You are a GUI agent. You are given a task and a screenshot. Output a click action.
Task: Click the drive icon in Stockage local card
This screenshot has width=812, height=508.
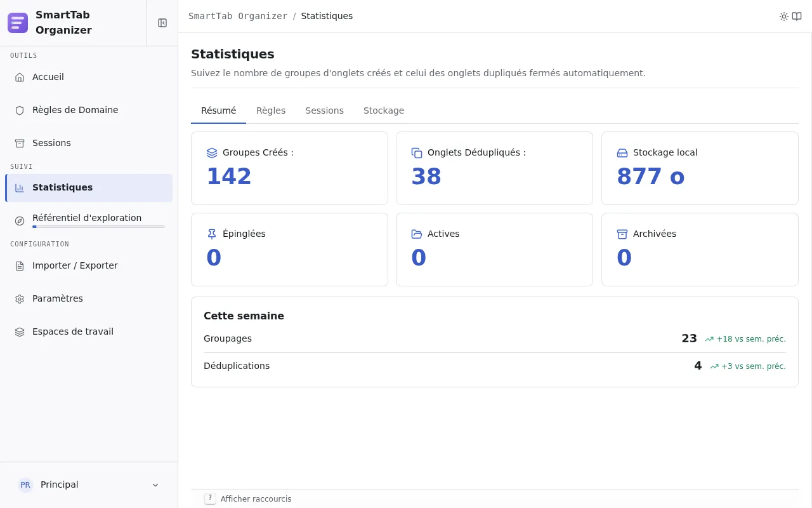tap(622, 153)
